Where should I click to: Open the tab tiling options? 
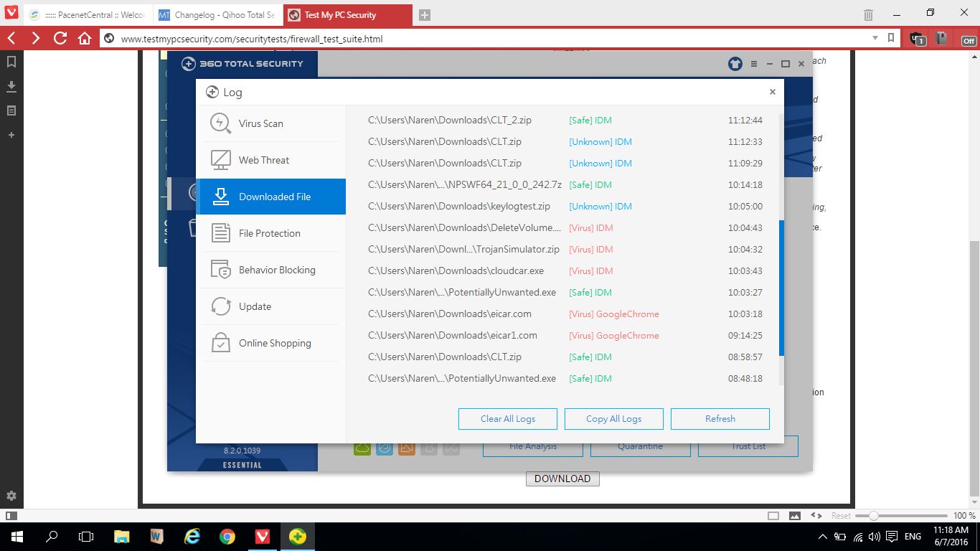point(773,515)
